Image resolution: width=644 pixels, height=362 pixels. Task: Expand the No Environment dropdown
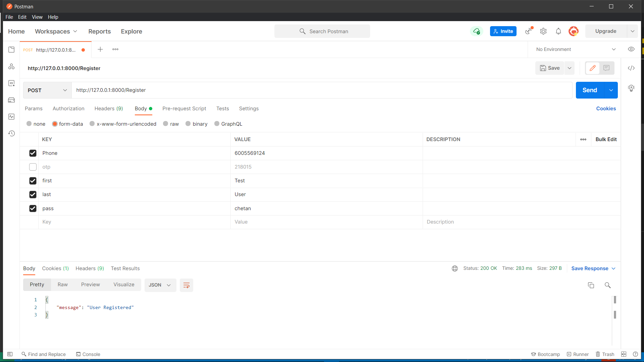tap(576, 49)
